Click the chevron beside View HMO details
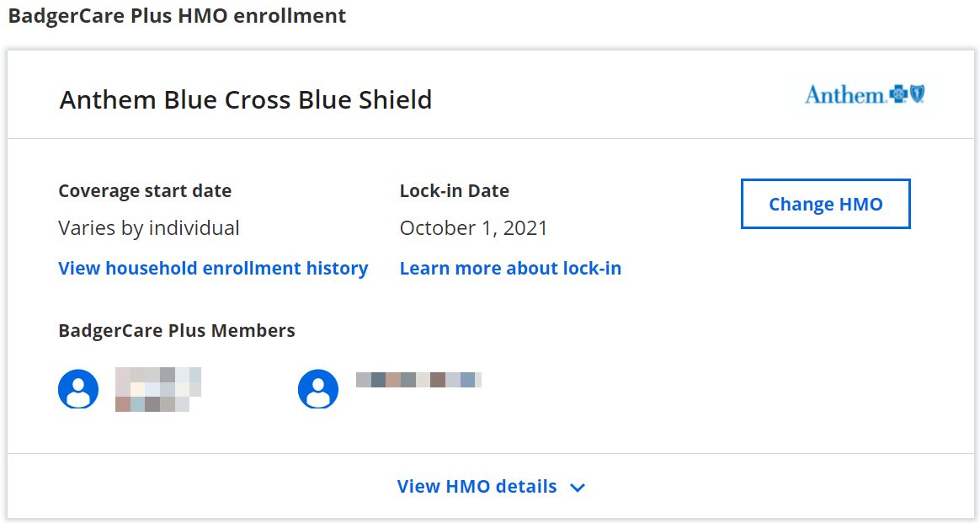This screenshot has width=980, height=523. tap(578, 488)
